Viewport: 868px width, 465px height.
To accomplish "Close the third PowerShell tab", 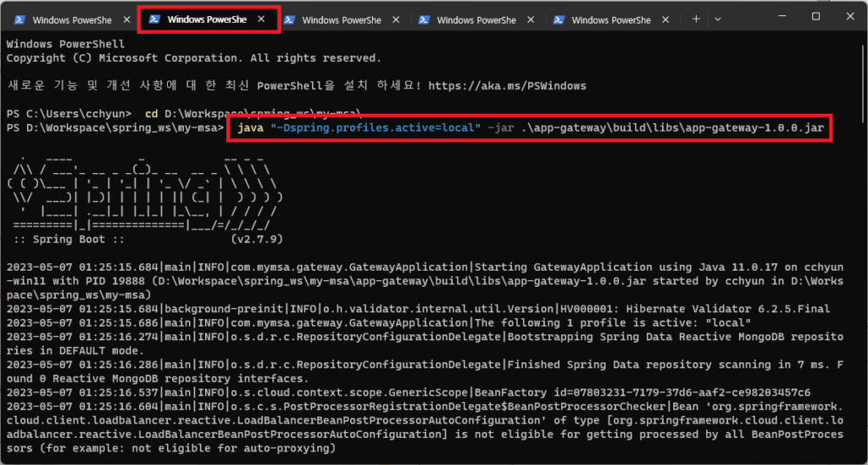I will click(396, 20).
